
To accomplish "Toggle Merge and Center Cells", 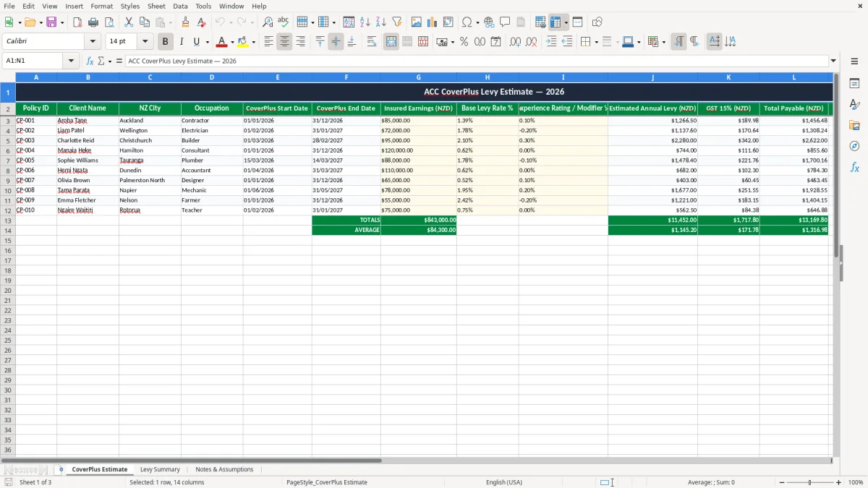I will pyautogui.click(x=391, y=42).
